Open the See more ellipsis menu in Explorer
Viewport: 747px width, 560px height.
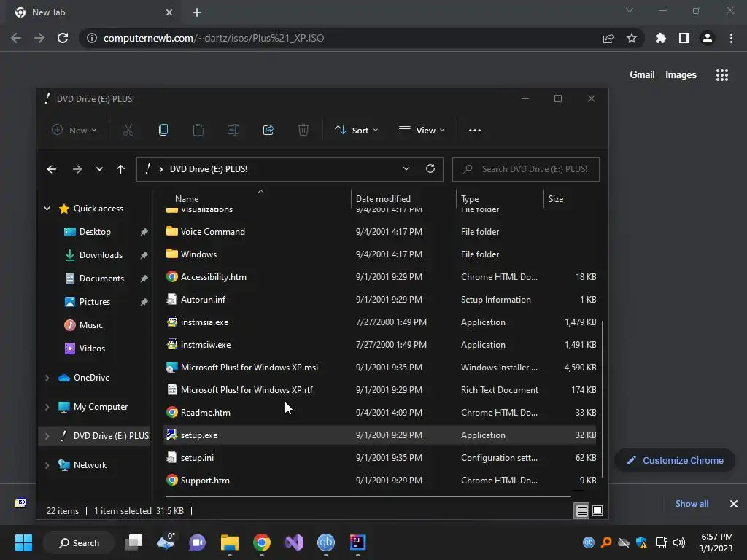click(x=474, y=131)
